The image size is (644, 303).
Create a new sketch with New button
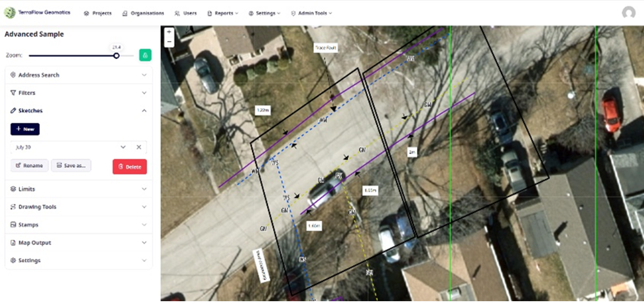[x=25, y=129]
